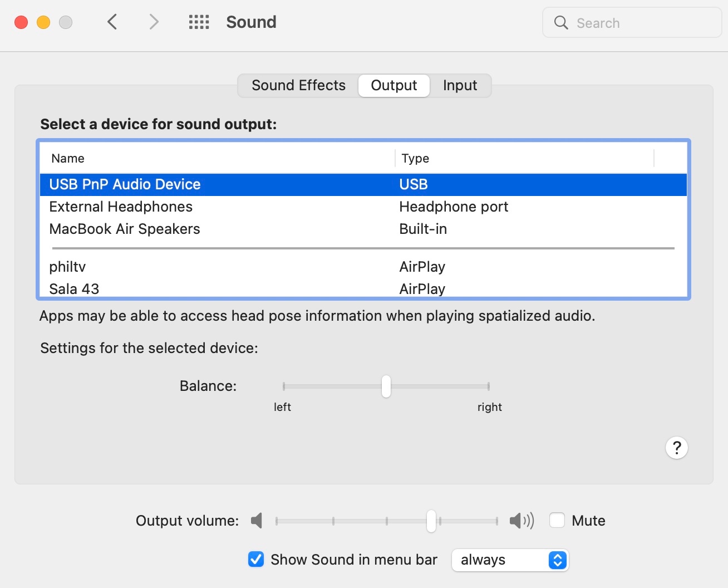
Task: Switch to the Input tab
Action: [460, 86]
